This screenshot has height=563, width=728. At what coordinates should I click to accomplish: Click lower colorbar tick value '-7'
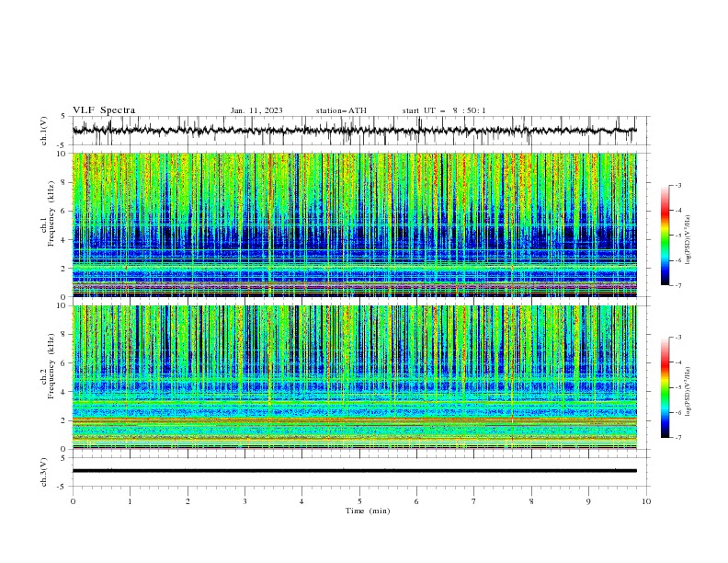[x=677, y=438]
